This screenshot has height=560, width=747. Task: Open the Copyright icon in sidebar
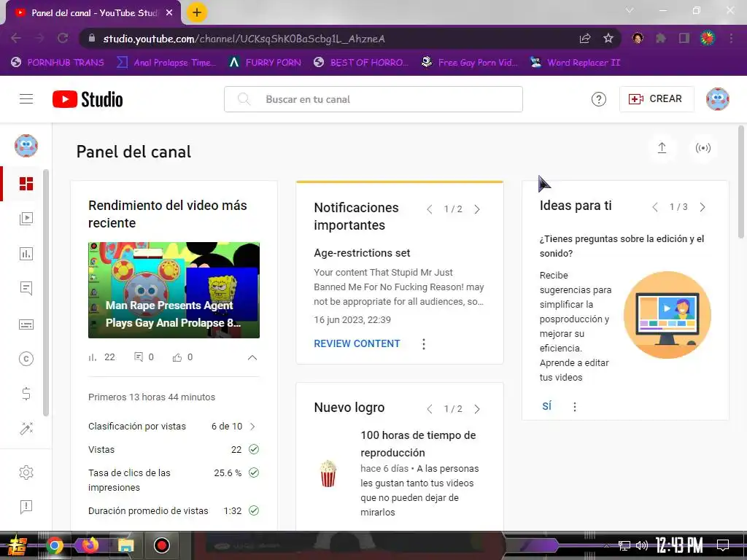pyautogui.click(x=26, y=359)
